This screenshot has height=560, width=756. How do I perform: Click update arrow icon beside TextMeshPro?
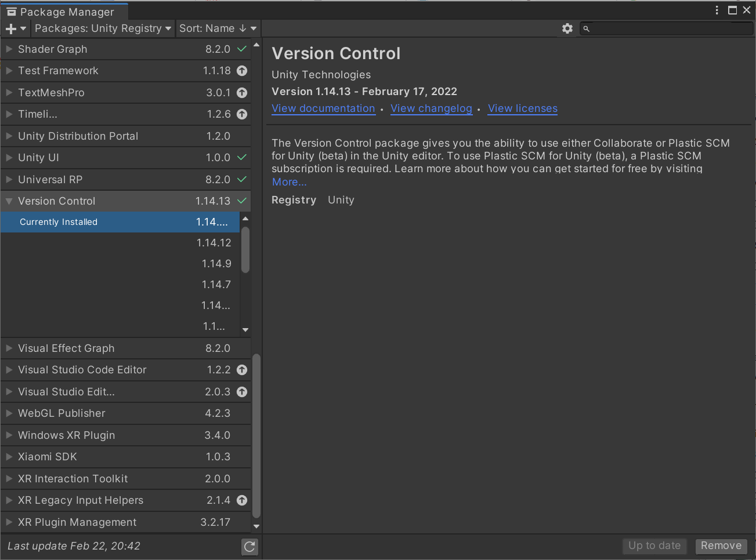[242, 93]
